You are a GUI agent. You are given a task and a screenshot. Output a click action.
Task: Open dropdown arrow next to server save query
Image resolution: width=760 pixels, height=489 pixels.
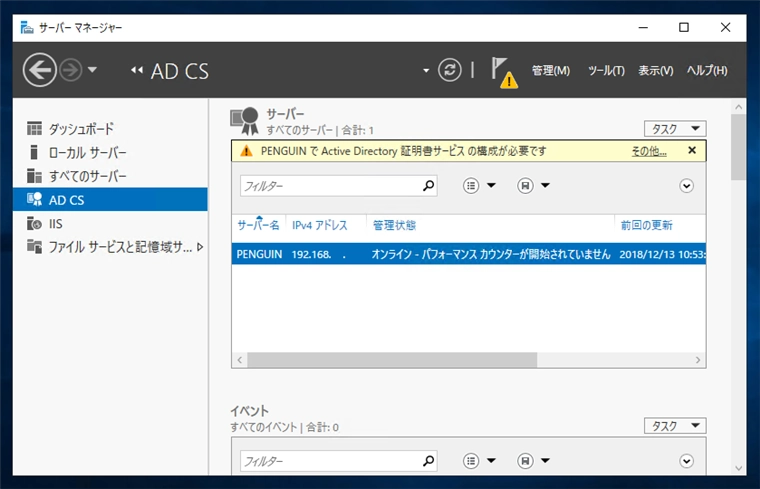pyautogui.click(x=545, y=185)
